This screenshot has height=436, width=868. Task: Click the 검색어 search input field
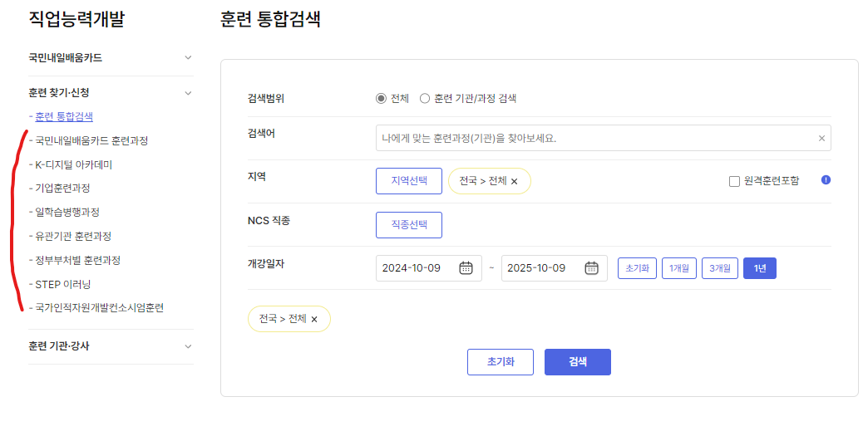604,138
